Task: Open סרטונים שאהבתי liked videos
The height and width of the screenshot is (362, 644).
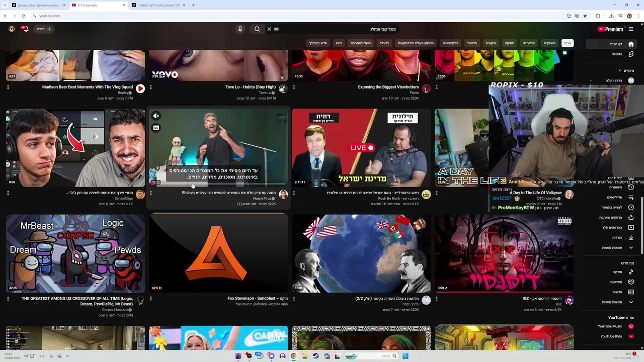Action: tap(612, 217)
